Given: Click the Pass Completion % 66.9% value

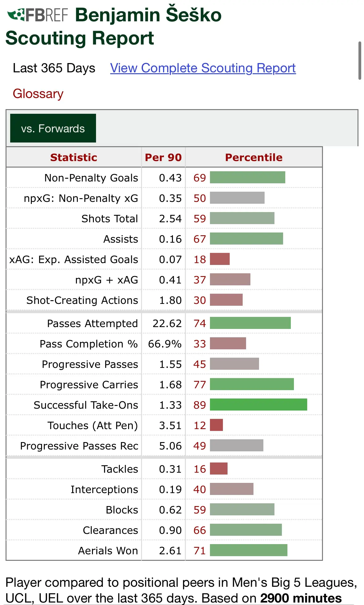Looking at the screenshot, I should pyautogui.click(x=165, y=344).
